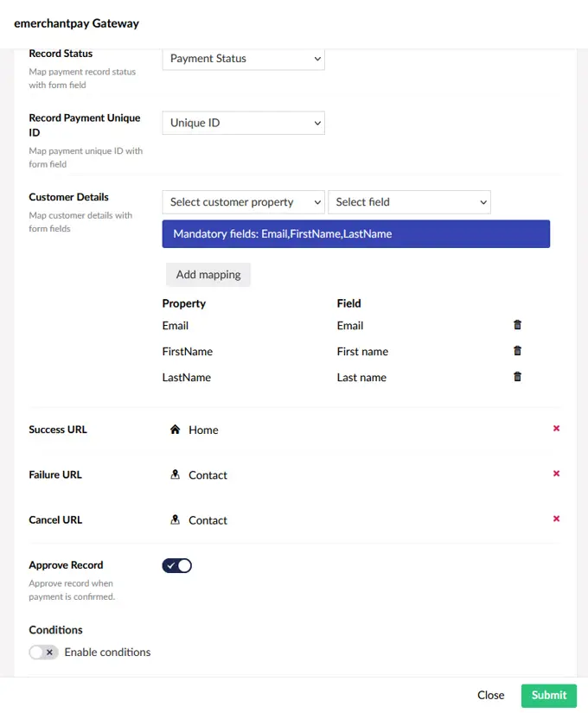This screenshot has width=588, height=713.
Task: Delete the Email mapping with trash icon
Action: point(517,325)
